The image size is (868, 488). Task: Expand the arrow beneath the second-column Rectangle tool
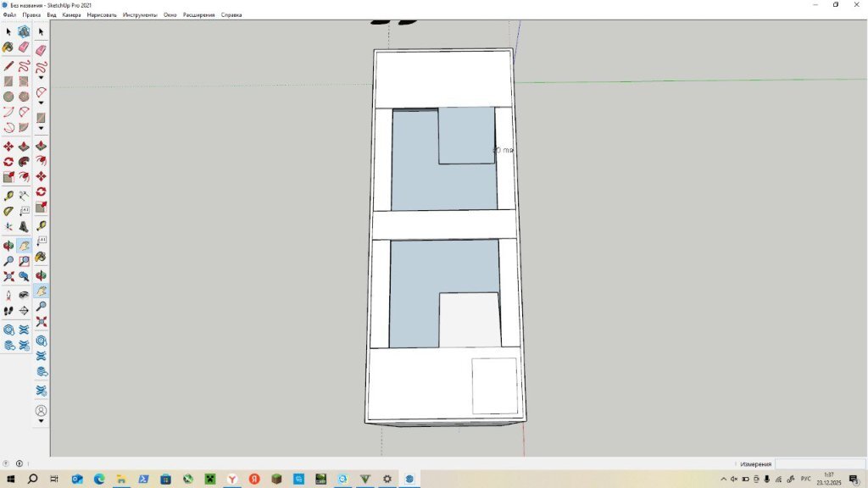coord(41,128)
